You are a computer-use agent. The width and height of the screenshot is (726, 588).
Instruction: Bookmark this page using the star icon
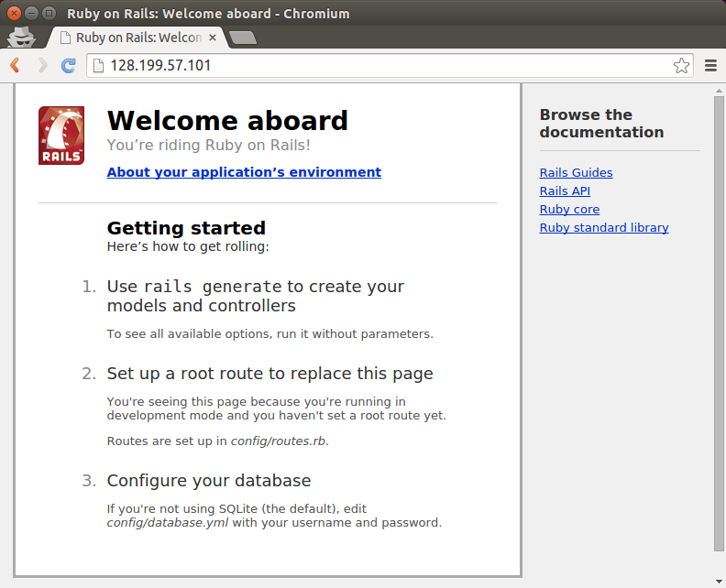(681, 66)
